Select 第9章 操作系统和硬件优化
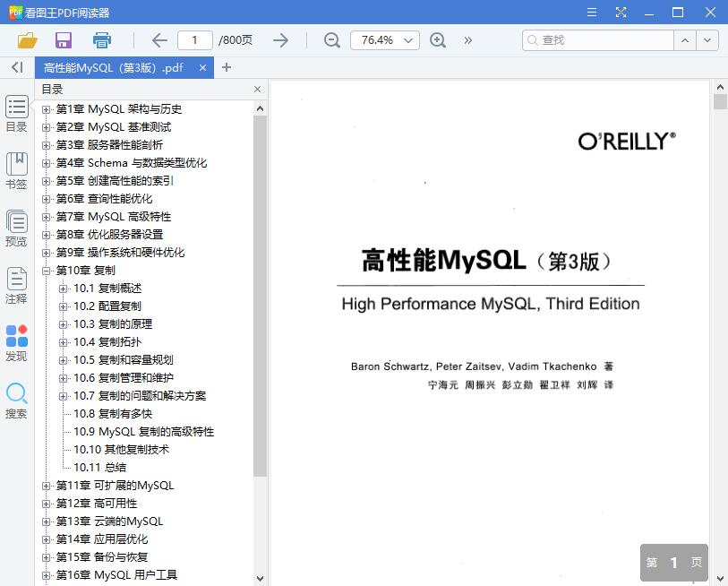This screenshot has width=728, height=586. 120,253
